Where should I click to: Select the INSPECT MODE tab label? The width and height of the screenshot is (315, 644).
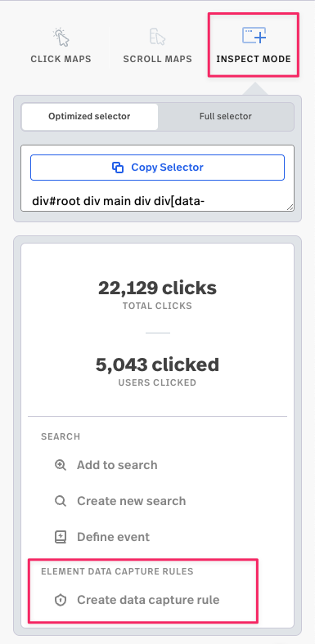pyautogui.click(x=254, y=59)
